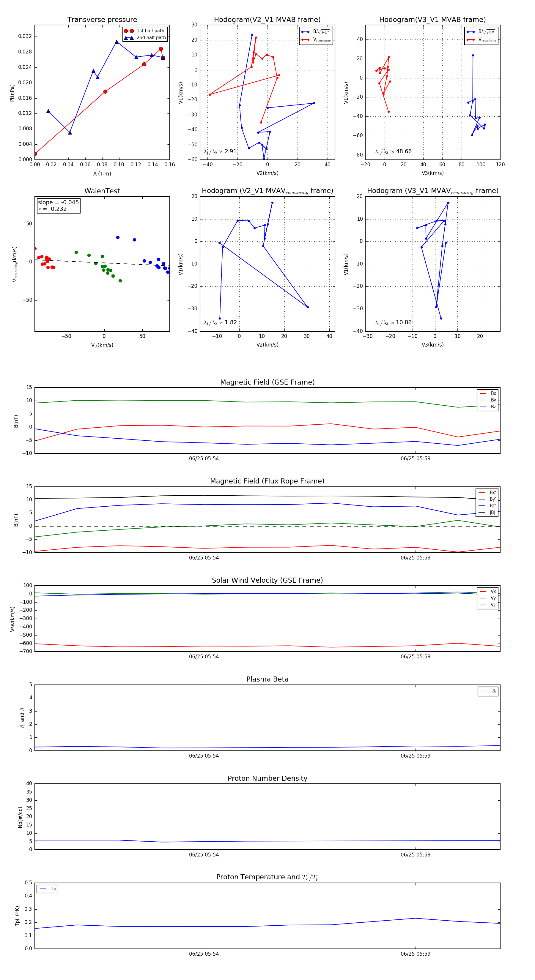Click the "Hodogram(V2_V1 MVAB frame)" title
The height and width of the screenshot is (980, 535).
(267, 20)
